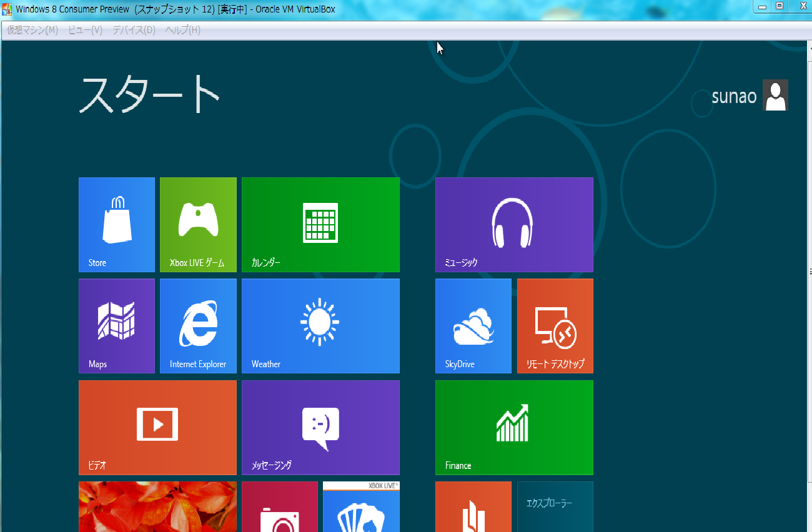Click the VirtualBox window title icon
Viewport: 812px width, 532px height.
(x=7, y=9)
